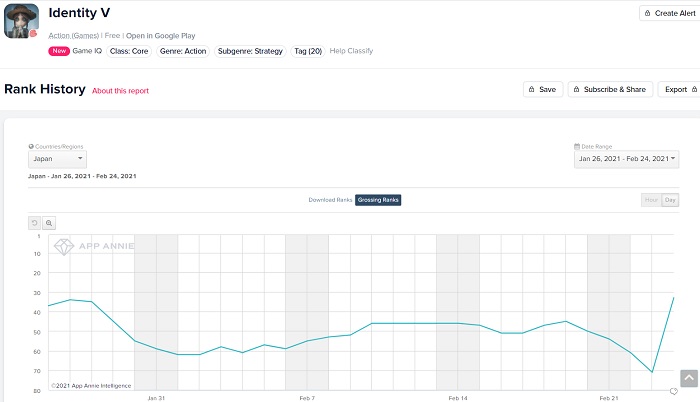Viewport: 700px width, 402px height.
Task: Click the Identity V title text
Action: tap(79, 13)
